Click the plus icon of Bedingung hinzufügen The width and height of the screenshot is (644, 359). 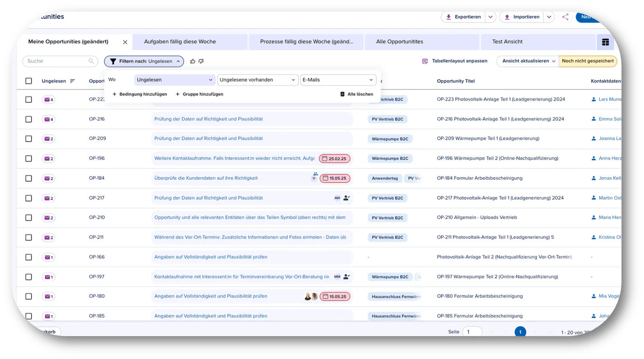114,94
